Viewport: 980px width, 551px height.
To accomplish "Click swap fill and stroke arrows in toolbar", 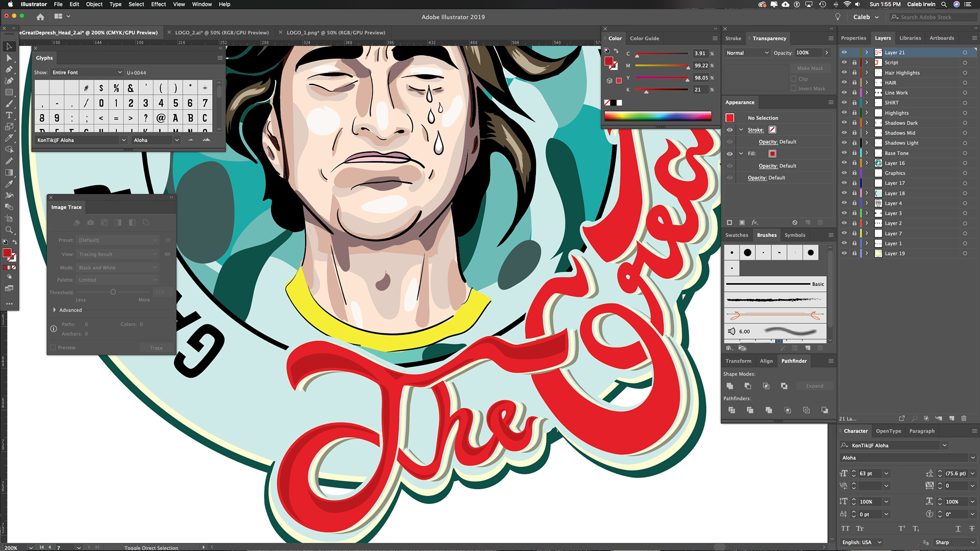I will 14,242.
